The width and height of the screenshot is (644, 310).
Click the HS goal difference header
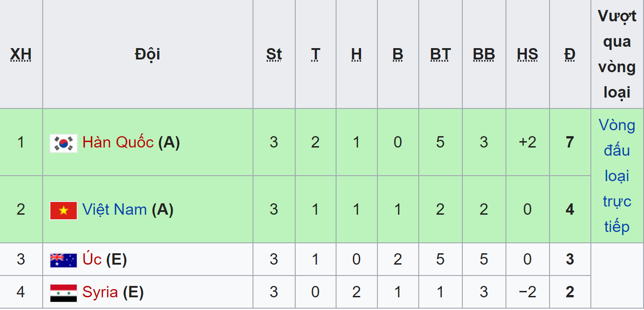point(527,54)
